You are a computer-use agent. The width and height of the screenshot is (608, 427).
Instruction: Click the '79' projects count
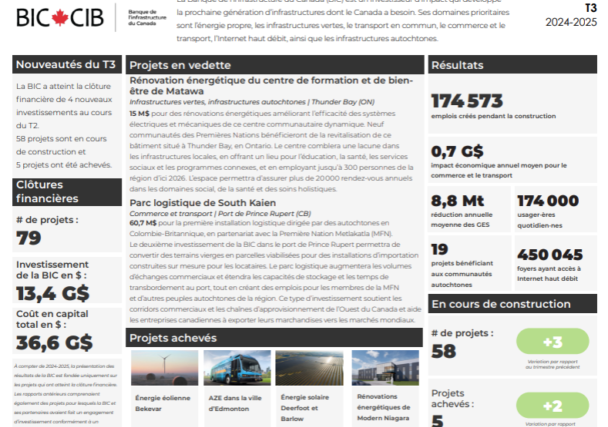click(x=28, y=238)
